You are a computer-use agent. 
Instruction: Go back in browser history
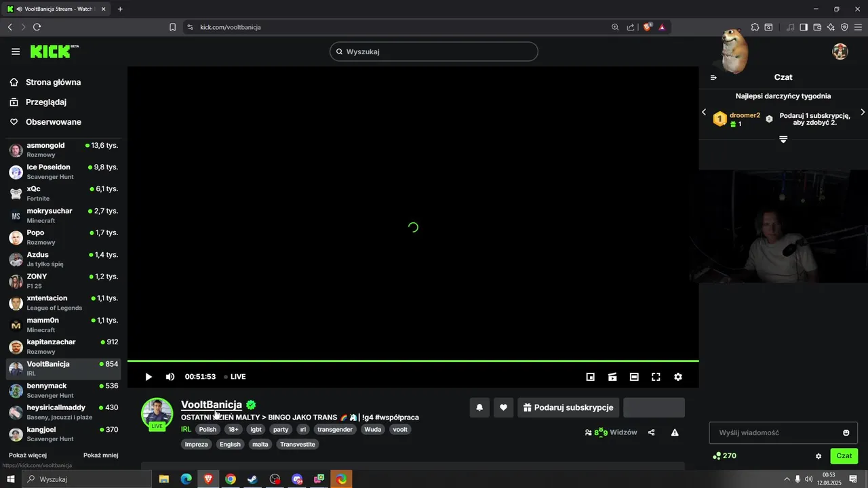click(x=9, y=27)
